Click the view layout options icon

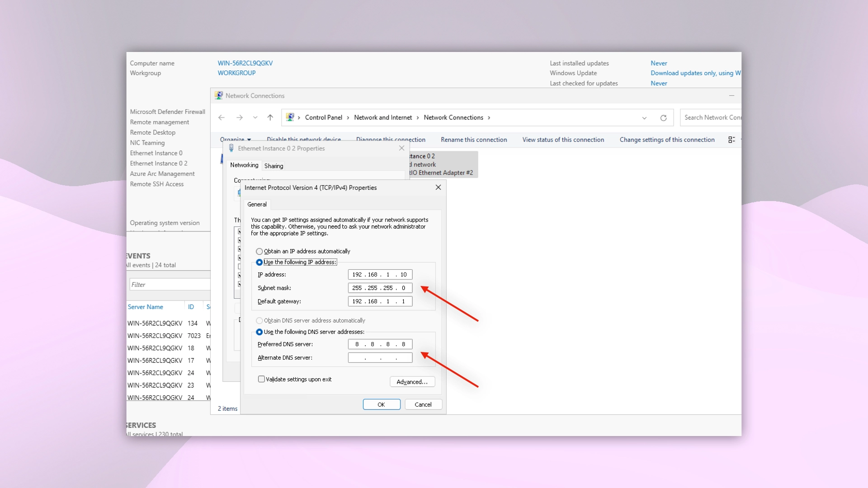731,140
